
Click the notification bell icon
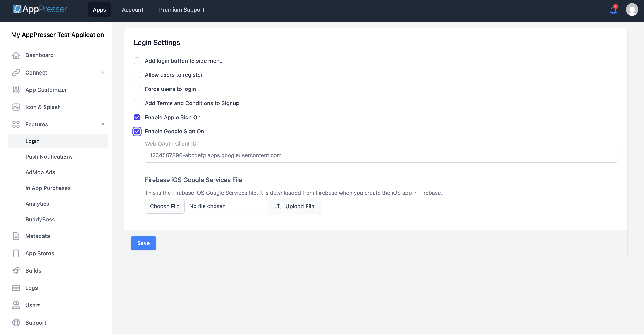tap(613, 10)
